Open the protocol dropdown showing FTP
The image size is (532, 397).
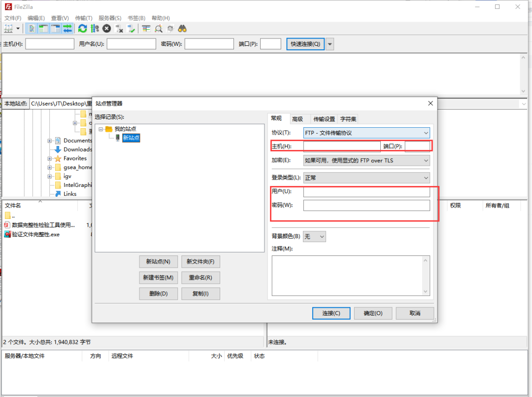click(366, 133)
